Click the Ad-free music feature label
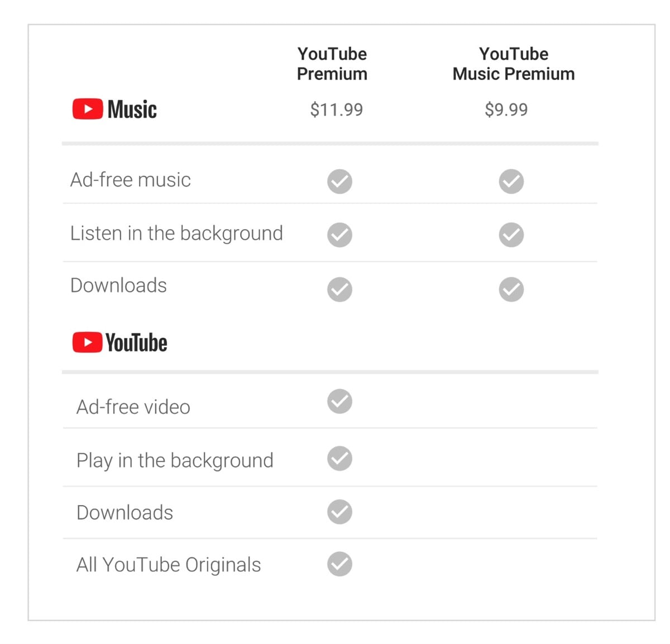The width and height of the screenshot is (670, 644). 131,180
